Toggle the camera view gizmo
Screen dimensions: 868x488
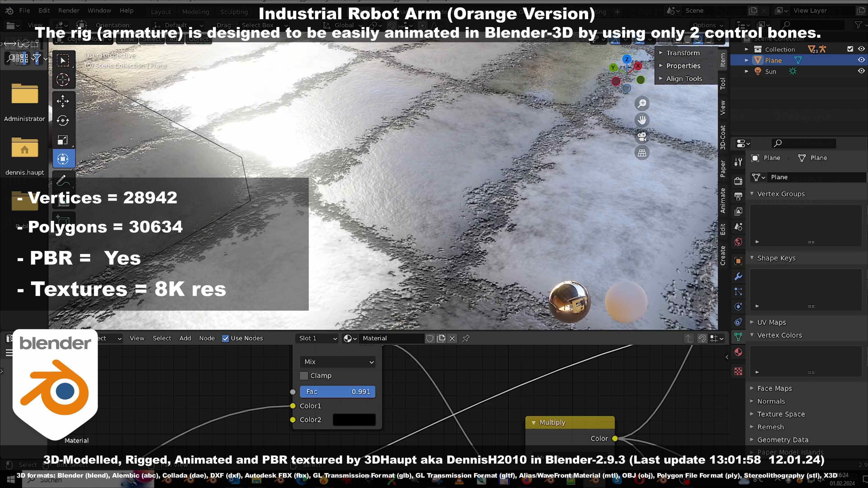click(642, 136)
